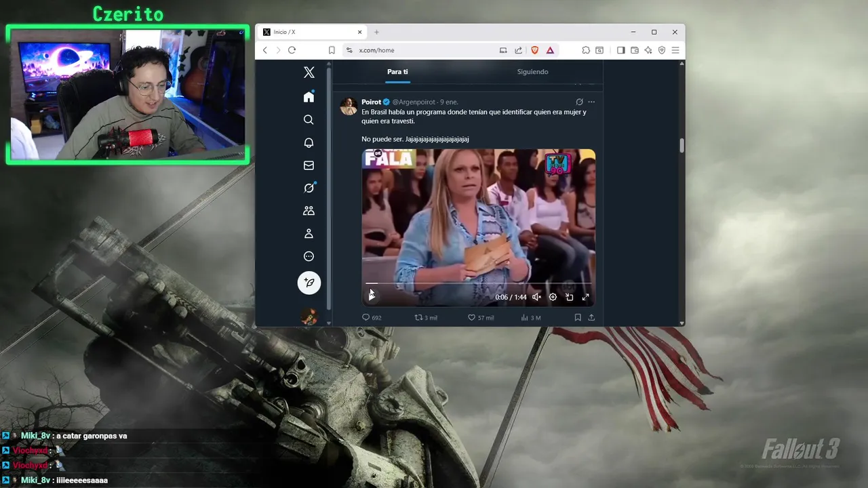This screenshot has height=488, width=868.
Task: Bookmark the Poirot post
Action: (578, 317)
